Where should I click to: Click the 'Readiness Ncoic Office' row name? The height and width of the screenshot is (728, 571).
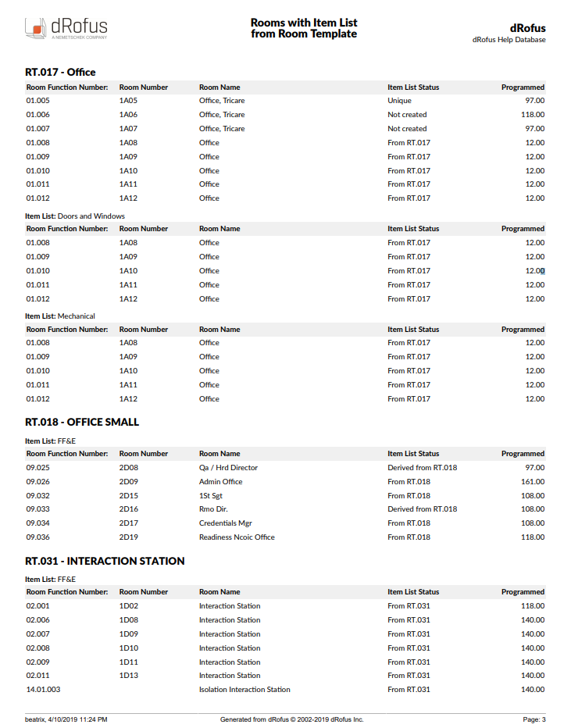click(237, 537)
